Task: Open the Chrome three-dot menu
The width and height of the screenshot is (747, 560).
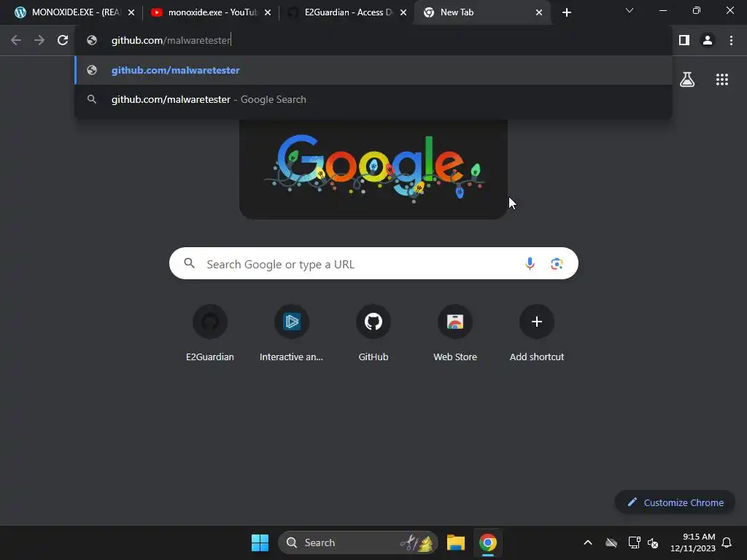Action: click(731, 40)
